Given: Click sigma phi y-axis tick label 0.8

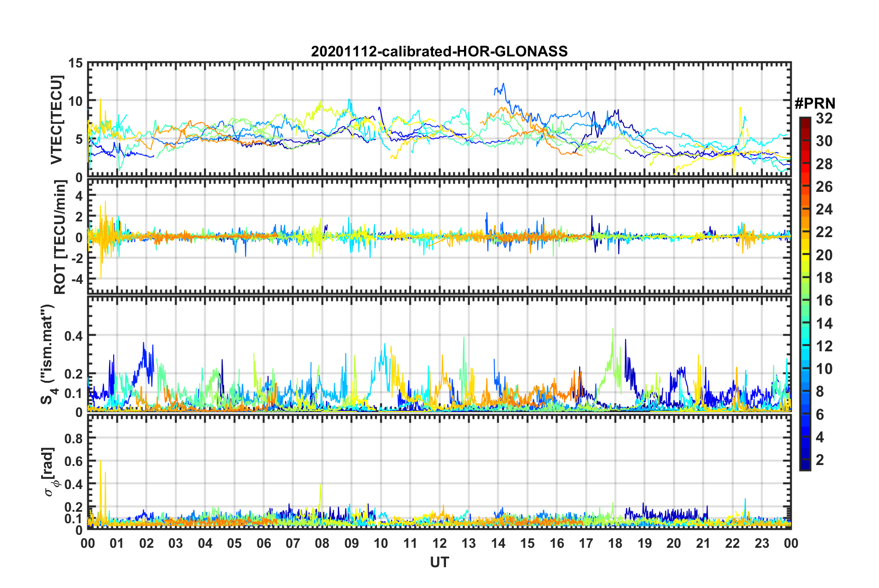Looking at the screenshot, I should click(x=74, y=438).
